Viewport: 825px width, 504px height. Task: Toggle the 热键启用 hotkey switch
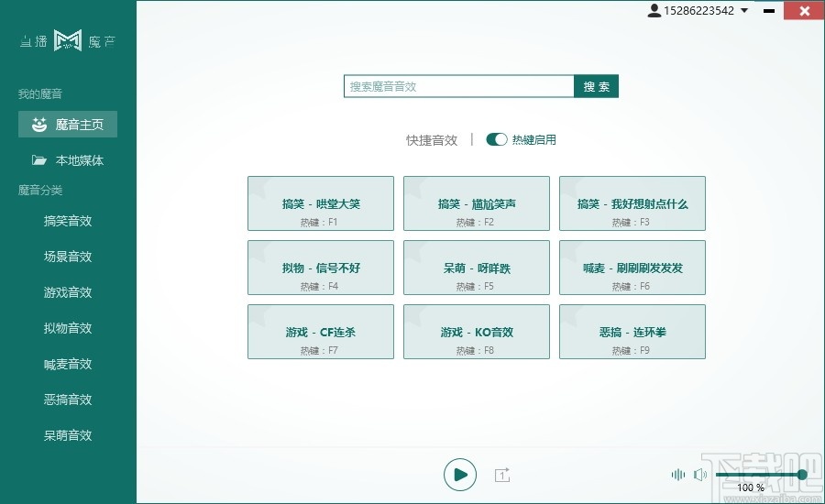point(496,139)
